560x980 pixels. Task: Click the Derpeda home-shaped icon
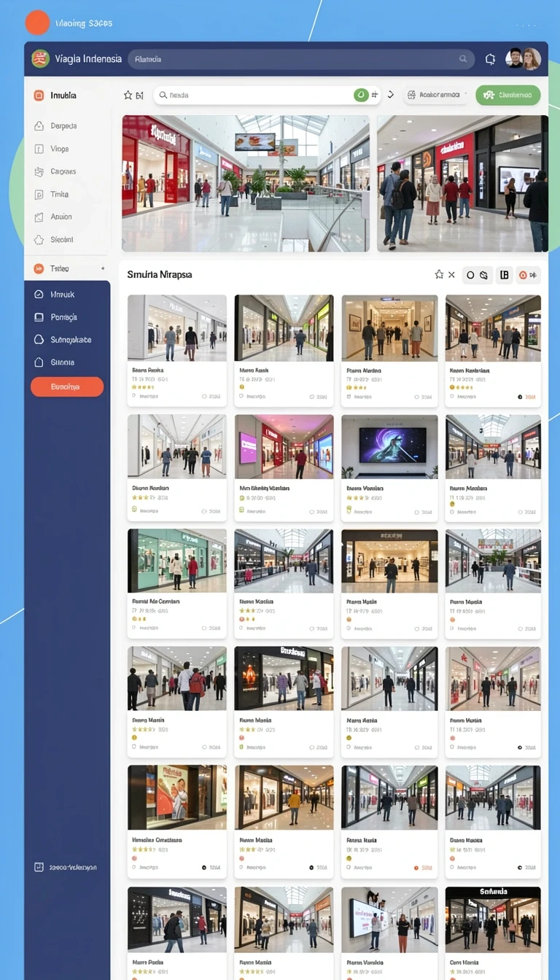tap(39, 126)
